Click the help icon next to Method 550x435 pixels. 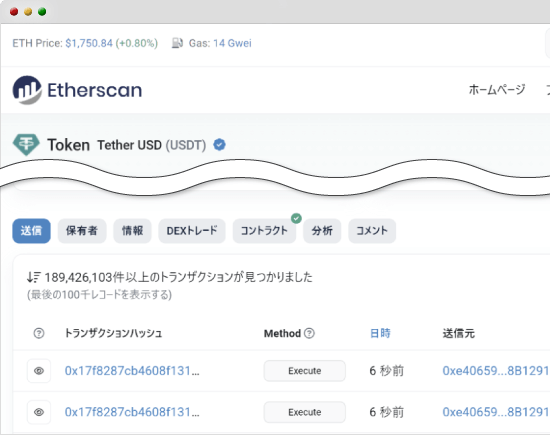tap(309, 333)
